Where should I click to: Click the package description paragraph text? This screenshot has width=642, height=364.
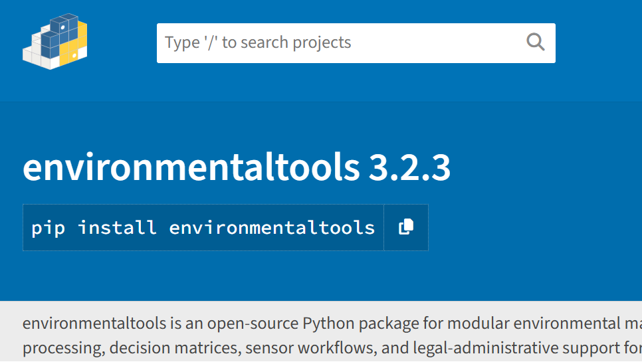[x=332, y=335]
